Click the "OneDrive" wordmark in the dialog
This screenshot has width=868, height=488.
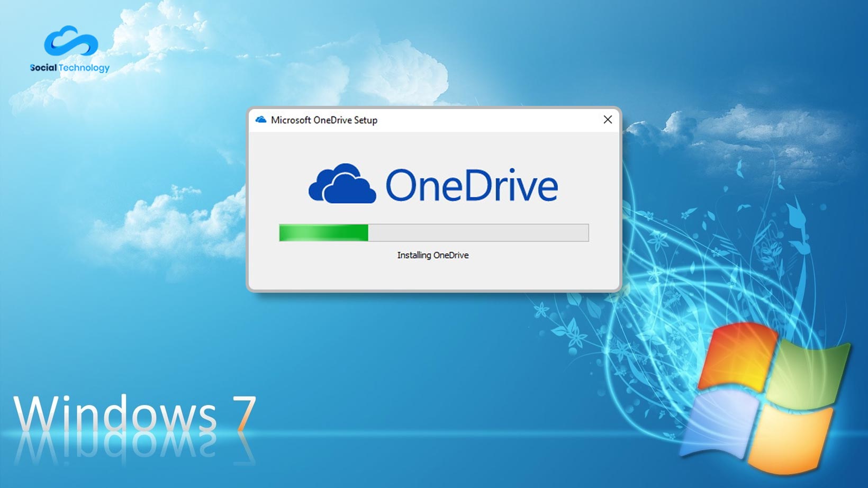click(472, 185)
